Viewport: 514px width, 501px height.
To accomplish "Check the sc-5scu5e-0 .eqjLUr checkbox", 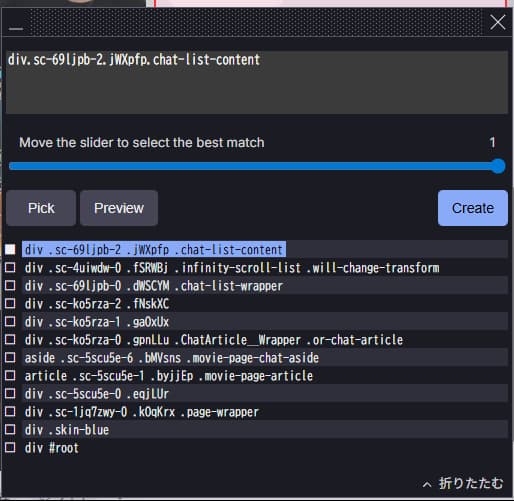I will point(10,393).
